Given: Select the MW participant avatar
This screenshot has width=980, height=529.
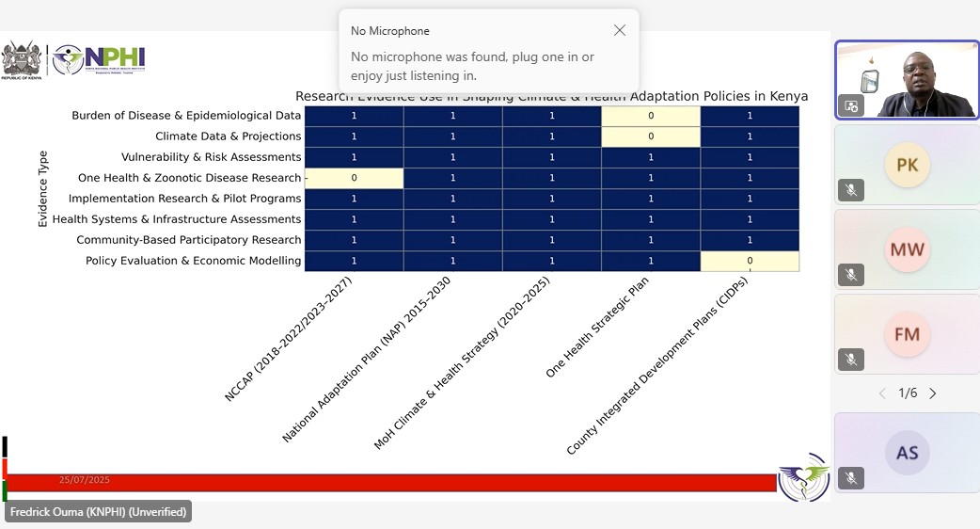Looking at the screenshot, I should [x=907, y=250].
